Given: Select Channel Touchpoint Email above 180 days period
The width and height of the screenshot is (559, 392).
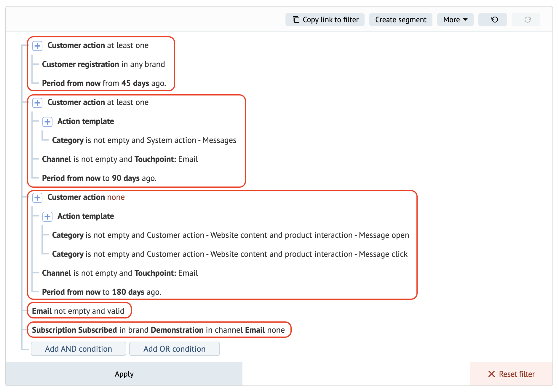Looking at the screenshot, I should (x=120, y=273).
